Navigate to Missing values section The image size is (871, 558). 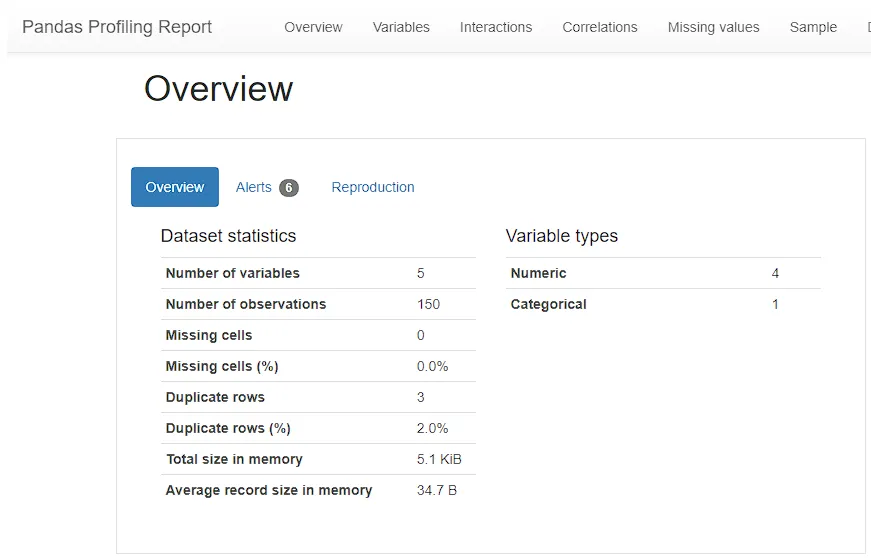[713, 27]
